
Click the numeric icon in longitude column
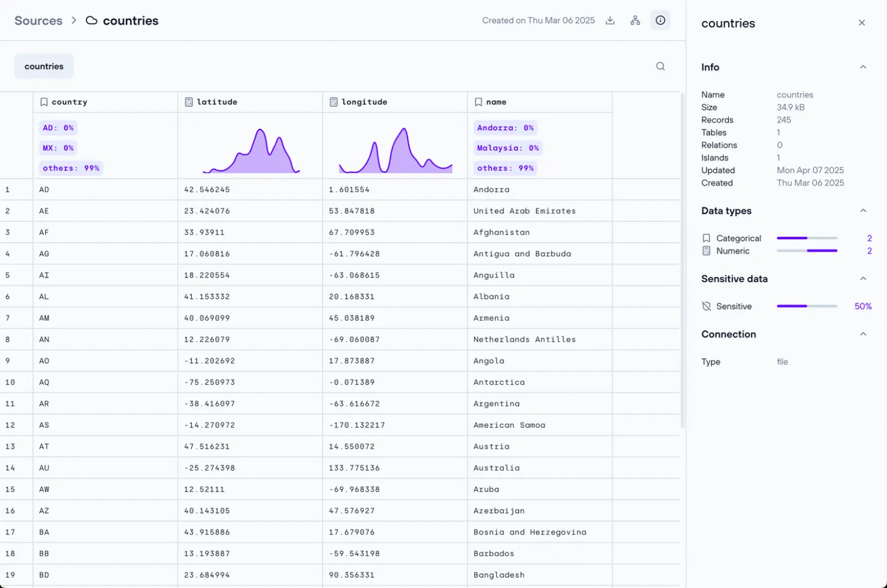tap(334, 102)
